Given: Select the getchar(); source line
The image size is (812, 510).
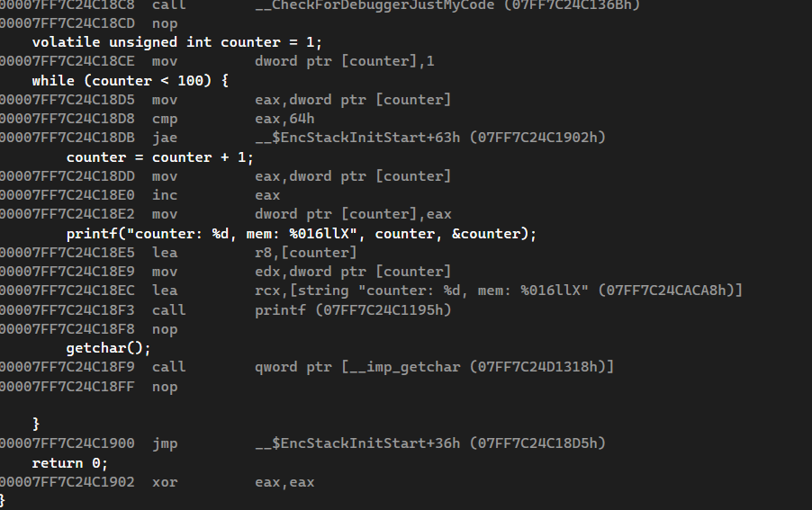Looking at the screenshot, I should [108, 348].
